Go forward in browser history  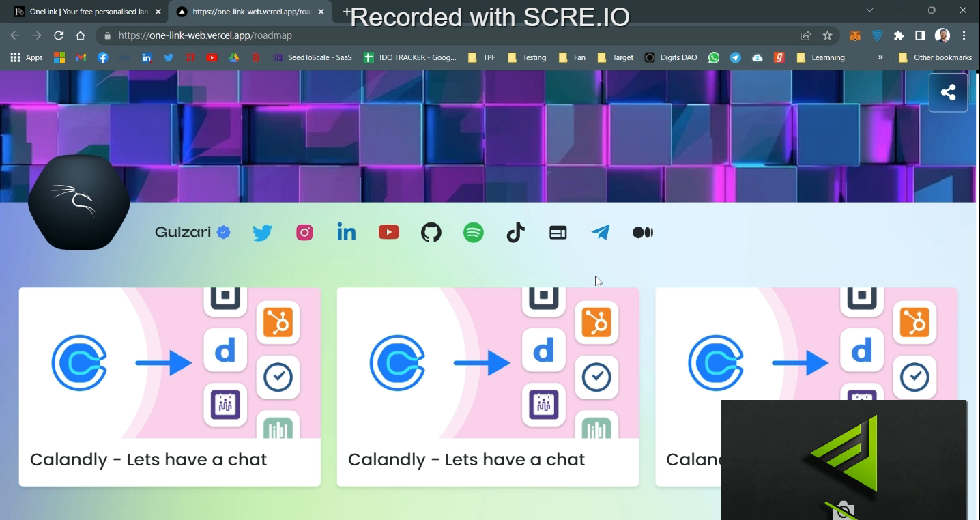pos(37,35)
